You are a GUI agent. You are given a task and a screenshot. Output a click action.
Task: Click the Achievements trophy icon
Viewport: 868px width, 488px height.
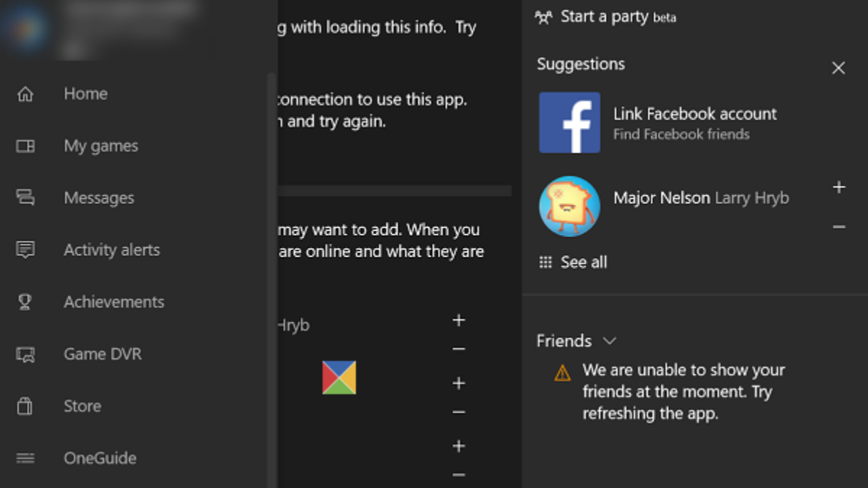[x=25, y=302]
